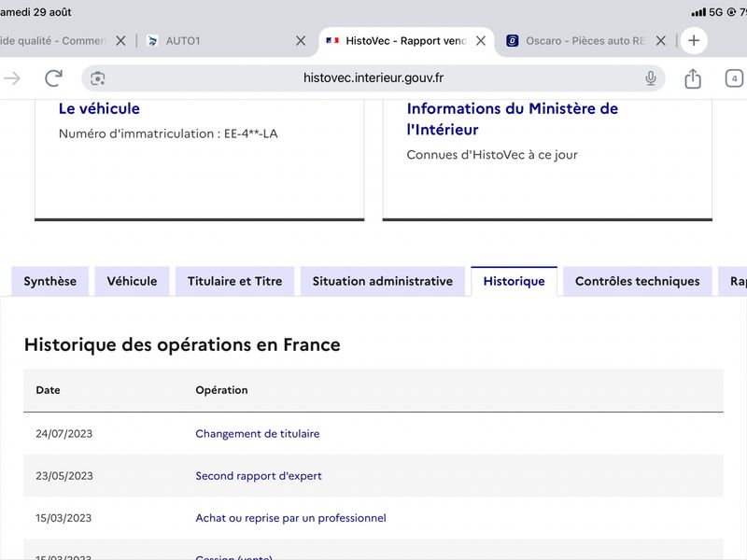Select the Historique tab

click(514, 282)
